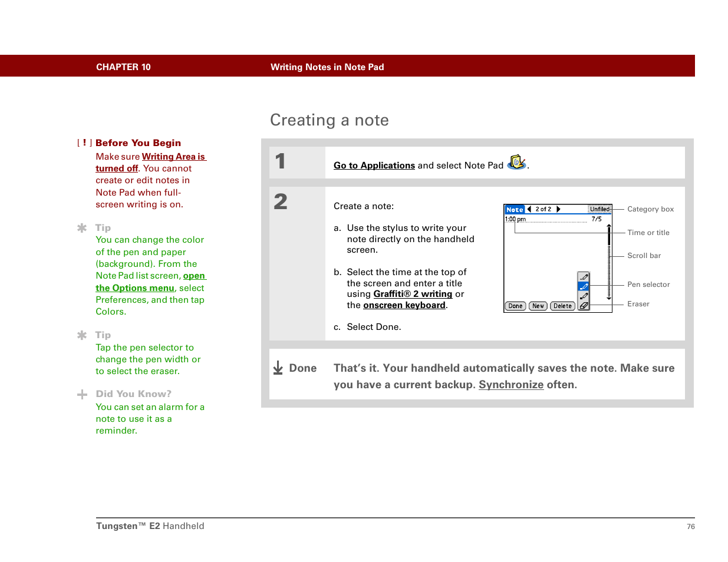The height and width of the screenshot is (562, 728).
Task: Select the highlighted medium pen width icon
Action: coord(584,286)
